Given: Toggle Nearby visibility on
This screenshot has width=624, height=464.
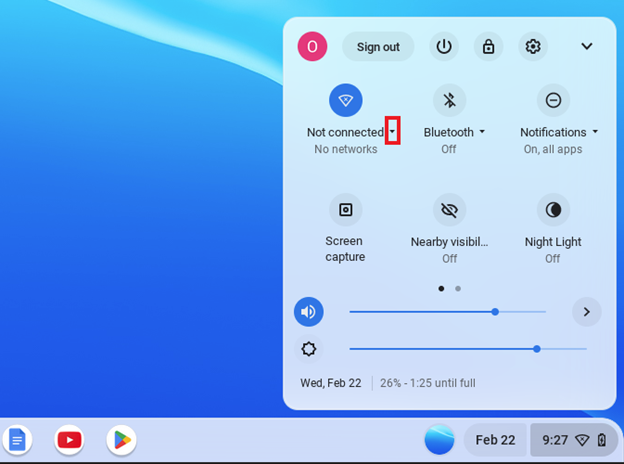Looking at the screenshot, I should click(x=449, y=210).
